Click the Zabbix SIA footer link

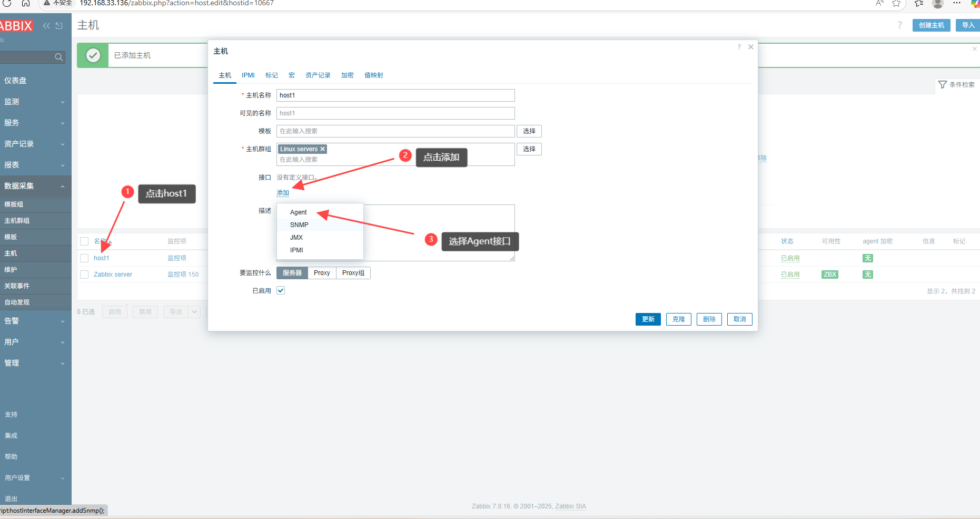[x=570, y=506]
